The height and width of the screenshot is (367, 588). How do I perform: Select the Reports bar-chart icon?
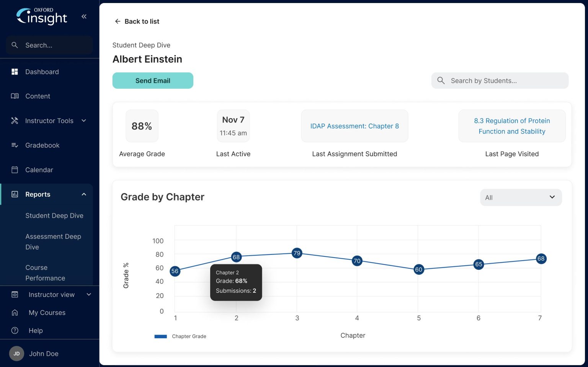pos(15,194)
